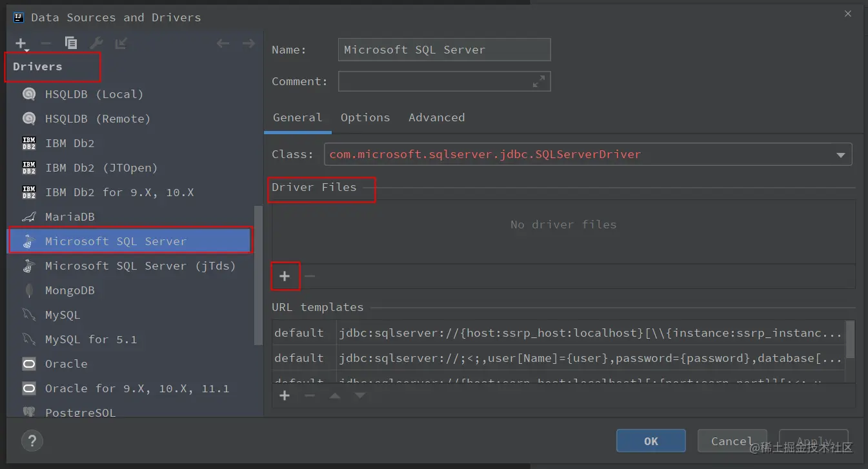
Task: Add a URL template with plus
Action: 285,395
